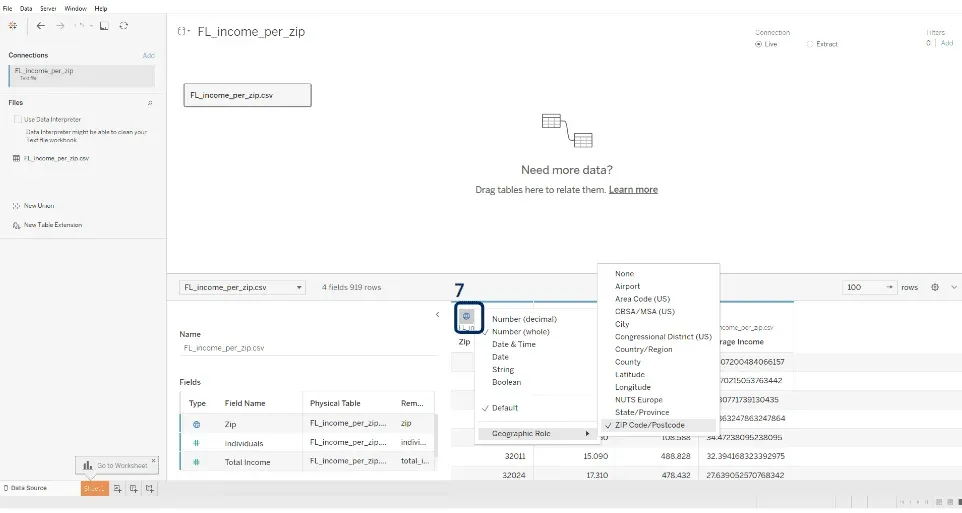This screenshot has height=513, width=962.
Task: Set geographic role to City
Action: [x=622, y=324]
